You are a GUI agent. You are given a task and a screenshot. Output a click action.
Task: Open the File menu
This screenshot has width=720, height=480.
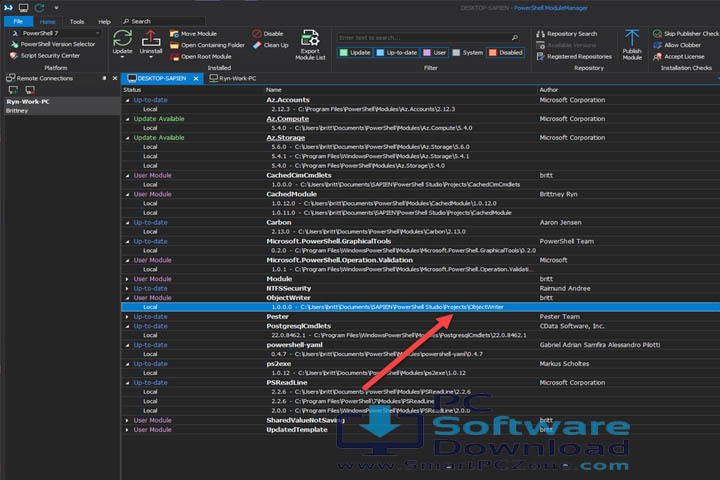[18, 21]
